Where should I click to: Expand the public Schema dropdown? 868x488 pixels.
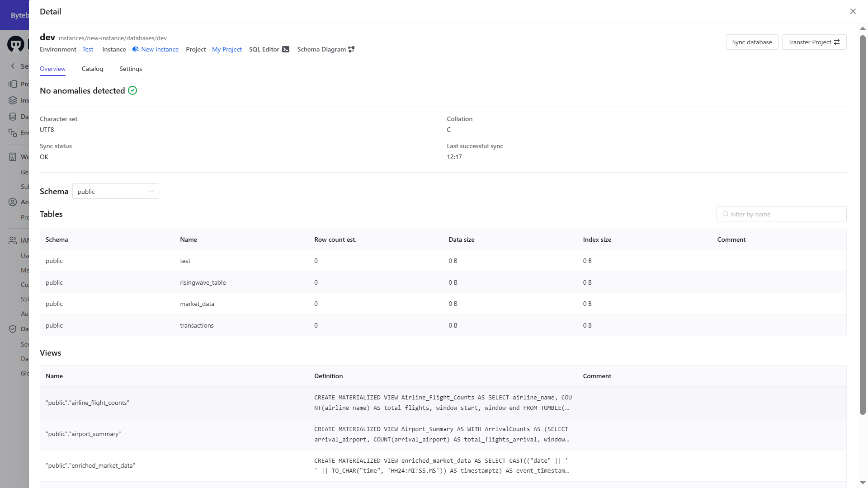[x=115, y=192]
